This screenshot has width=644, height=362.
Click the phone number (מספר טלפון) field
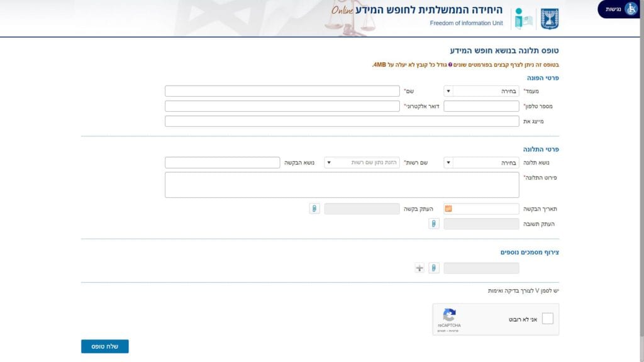[481, 106]
